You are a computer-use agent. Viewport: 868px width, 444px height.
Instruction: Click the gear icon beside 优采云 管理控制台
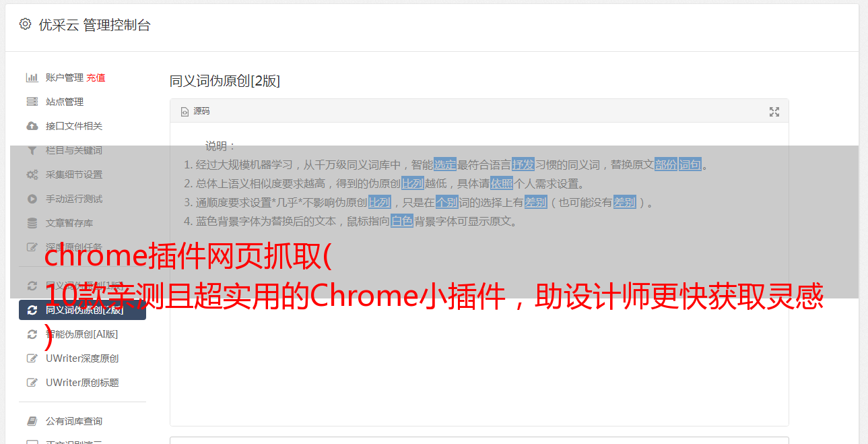click(25, 25)
